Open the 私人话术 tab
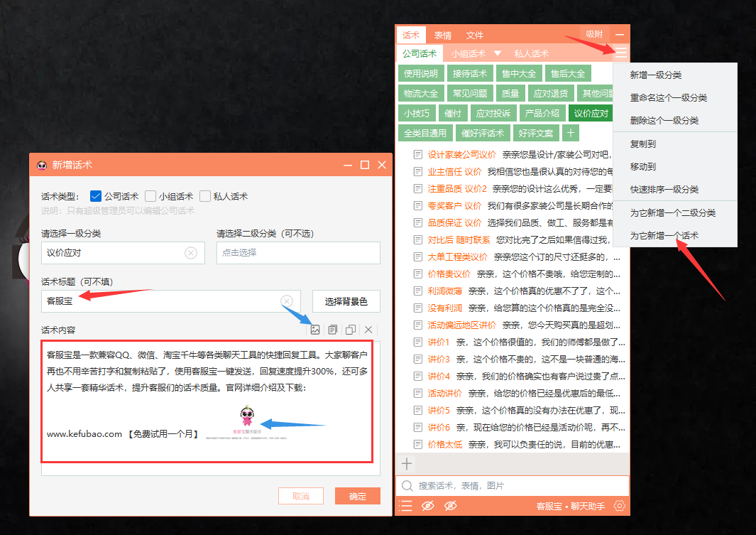This screenshot has height=535, width=756. pyautogui.click(x=531, y=53)
